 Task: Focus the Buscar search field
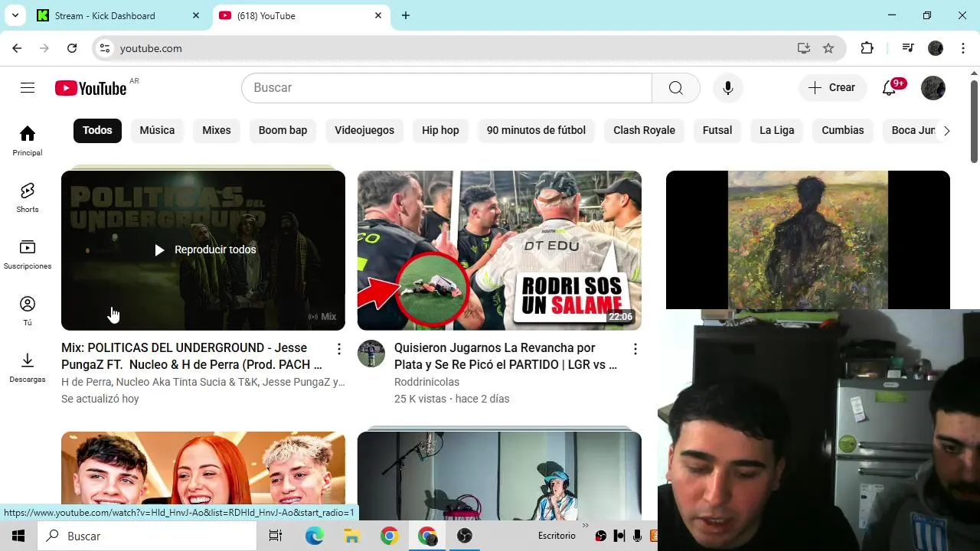pyautogui.click(x=446, y=88)
